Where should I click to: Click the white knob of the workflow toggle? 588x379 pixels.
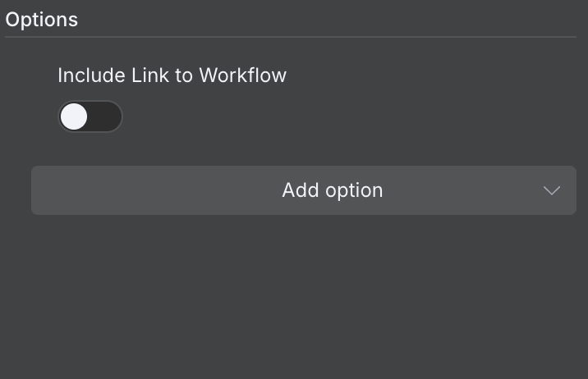pos(75,116)
